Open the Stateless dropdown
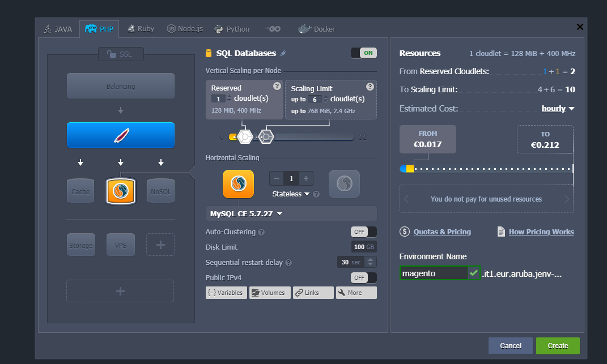This screenshot has width=607, height=364. pos(290,194)
